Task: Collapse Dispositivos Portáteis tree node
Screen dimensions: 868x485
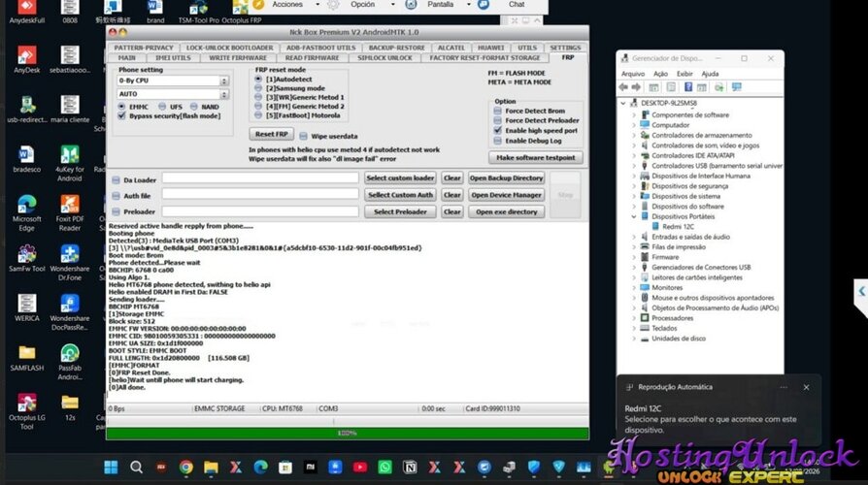Action: click(x=634, y=216)
